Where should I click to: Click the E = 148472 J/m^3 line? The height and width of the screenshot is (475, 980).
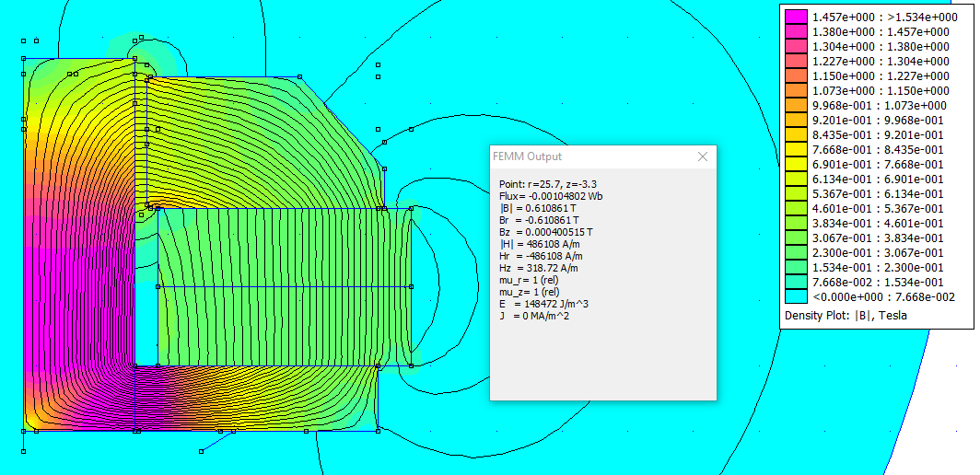(x=543, y=304)
